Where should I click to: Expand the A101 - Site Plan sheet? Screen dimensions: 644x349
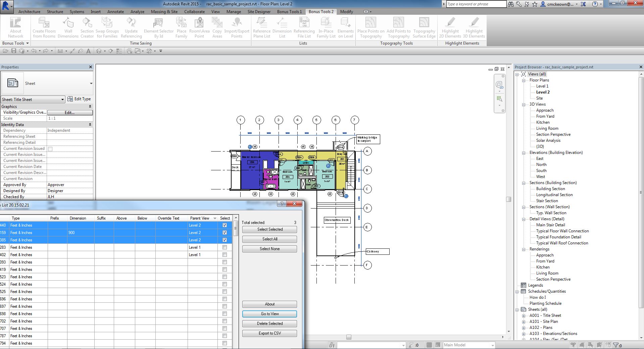tap(524, 322)
